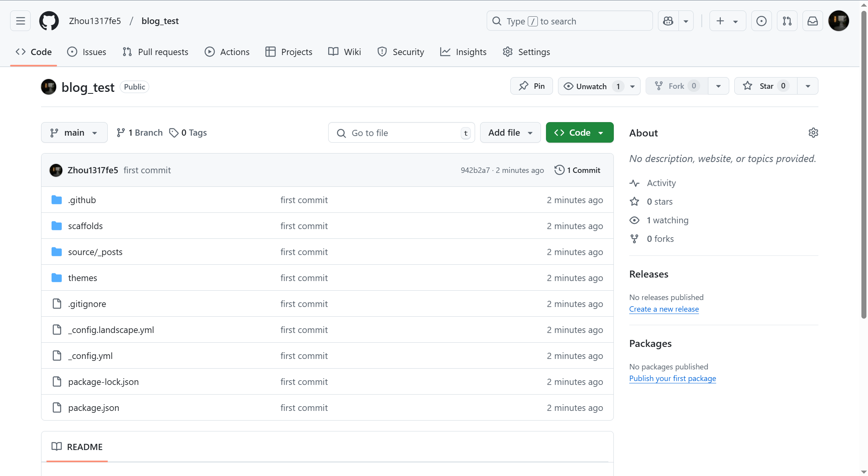This screenshot has height=476, width=868.
Task: Open repository About settings gear
Action: 813,133
